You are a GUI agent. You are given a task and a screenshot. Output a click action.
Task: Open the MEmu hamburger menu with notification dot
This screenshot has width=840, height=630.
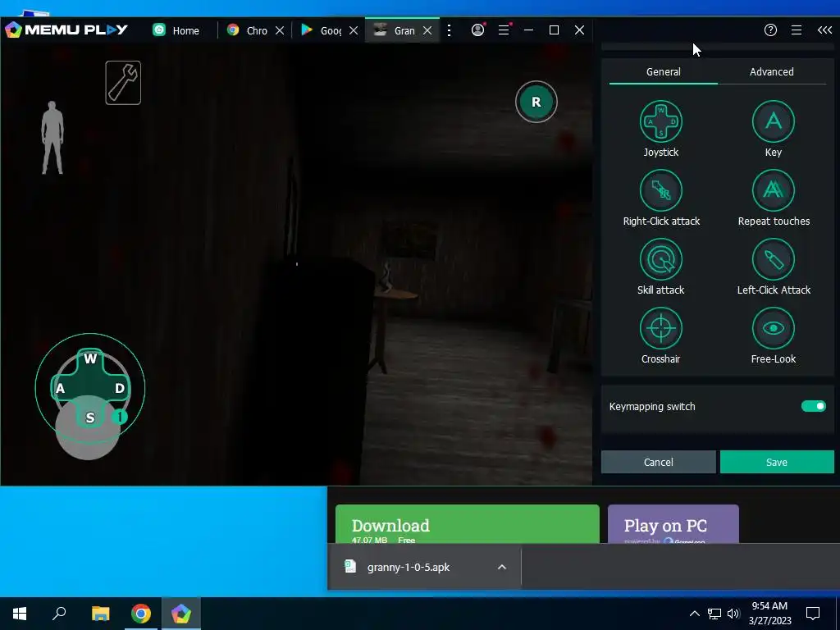[504, 30]
